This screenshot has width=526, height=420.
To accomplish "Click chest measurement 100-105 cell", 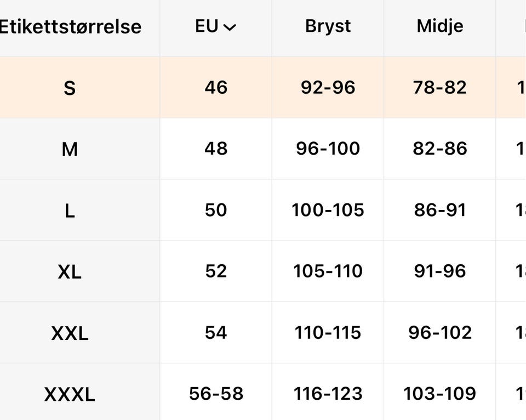I will [x=328, y=210].
